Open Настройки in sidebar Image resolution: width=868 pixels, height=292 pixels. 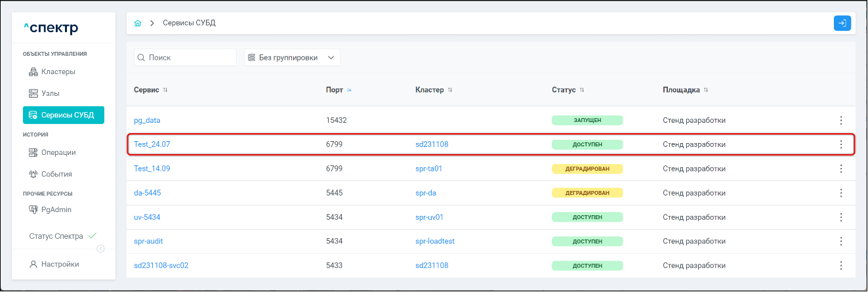click(x=59, y=264)
